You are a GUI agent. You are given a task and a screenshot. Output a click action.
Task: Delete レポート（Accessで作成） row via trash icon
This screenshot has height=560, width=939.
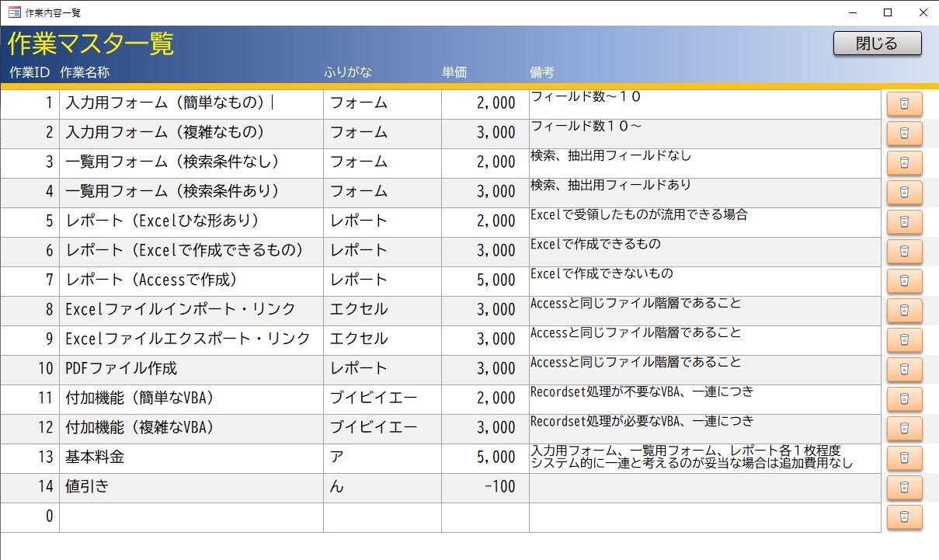coord(904,281)
